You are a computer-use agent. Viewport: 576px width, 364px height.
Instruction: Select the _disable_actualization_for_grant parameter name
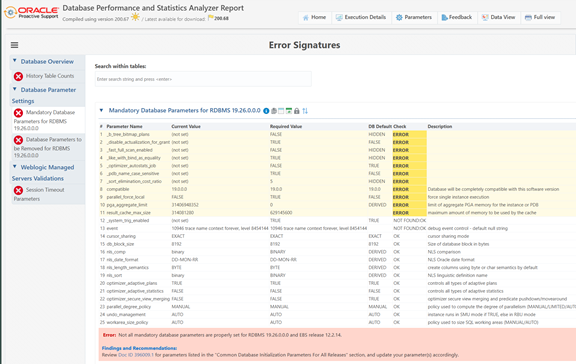coord(138,142)
